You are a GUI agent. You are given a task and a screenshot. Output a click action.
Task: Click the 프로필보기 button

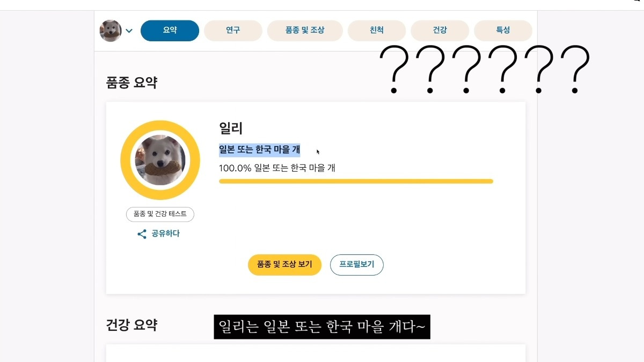tap(356, 265)
